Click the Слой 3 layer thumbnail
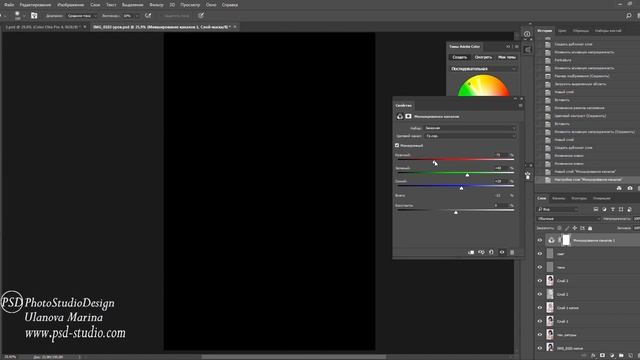 (x=550, y=280)
